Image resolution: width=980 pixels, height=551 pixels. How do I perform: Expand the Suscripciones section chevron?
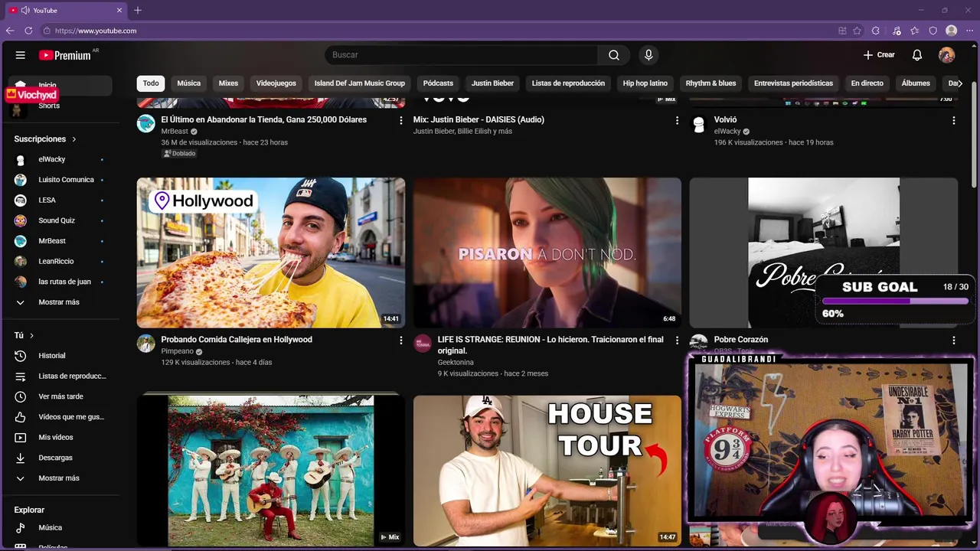point(74,139)
